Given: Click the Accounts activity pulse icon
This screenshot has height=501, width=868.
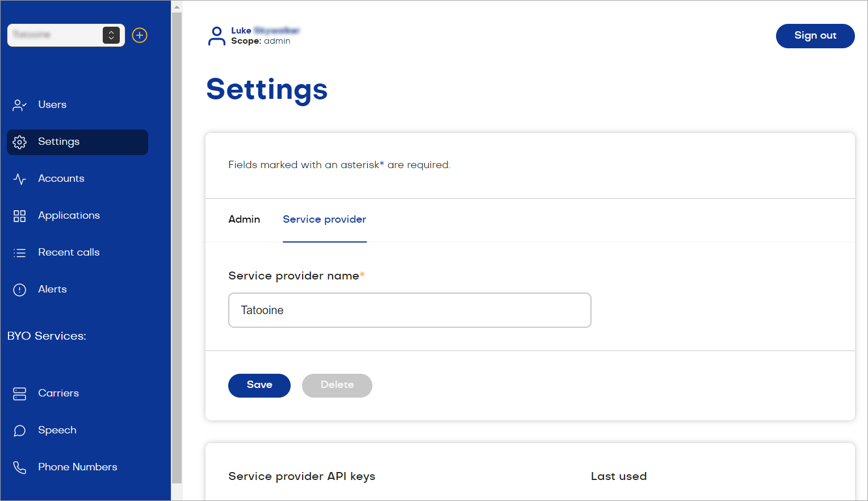Looking at the screenshot, I should (x=20, y=179).
